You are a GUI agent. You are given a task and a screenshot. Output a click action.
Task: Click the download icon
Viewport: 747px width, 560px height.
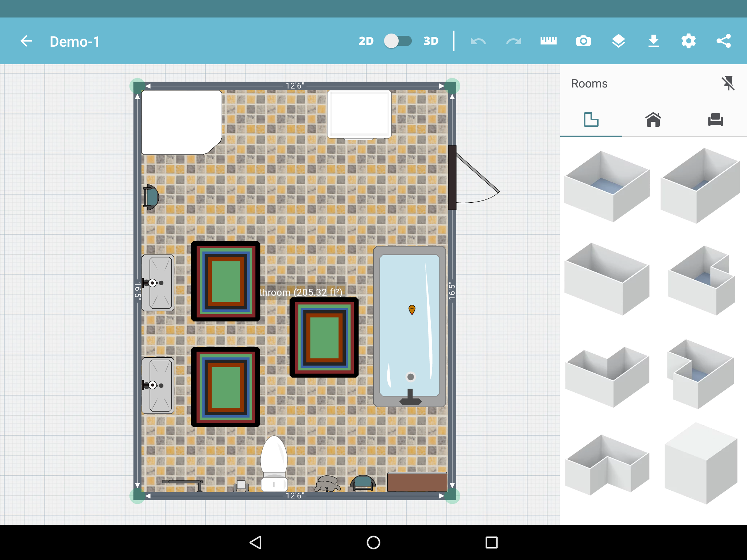[x=653, y=41]
